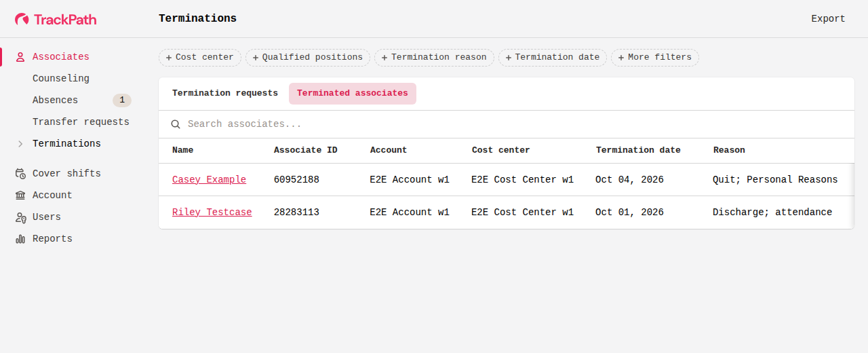868x353 pixels.
Task: Click the Name column header
Action: [182, 150]
